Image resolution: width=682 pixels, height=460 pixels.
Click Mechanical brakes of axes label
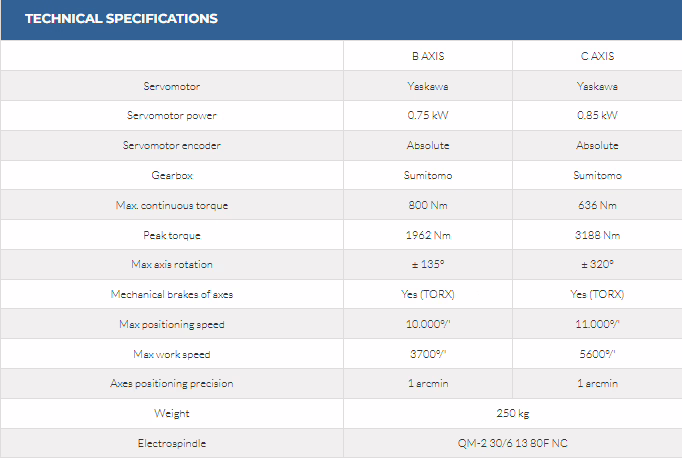(171, 295)
